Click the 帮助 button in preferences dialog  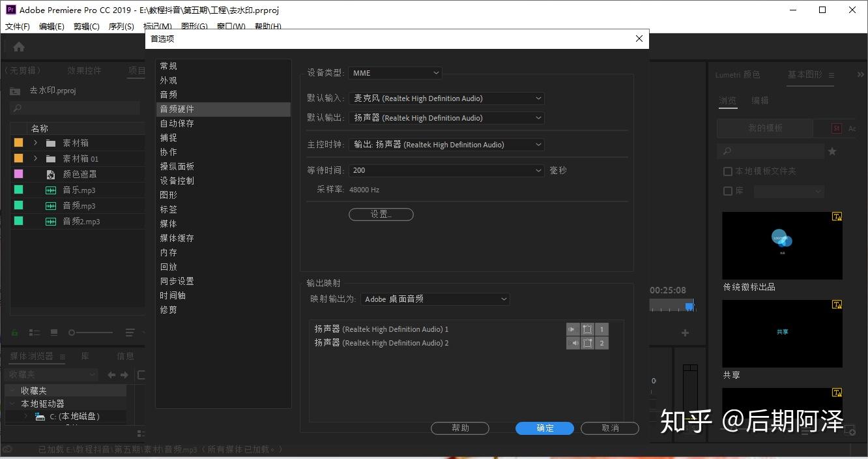tap(460, 428)
